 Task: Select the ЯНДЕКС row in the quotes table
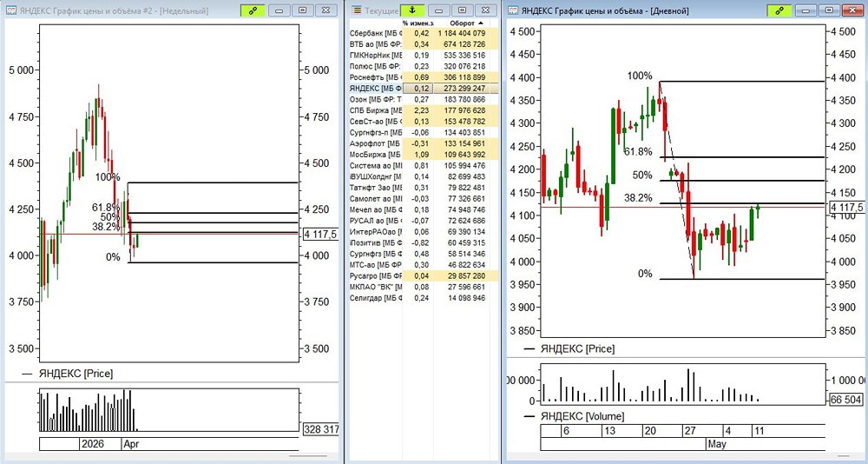(x=424, y=89)
